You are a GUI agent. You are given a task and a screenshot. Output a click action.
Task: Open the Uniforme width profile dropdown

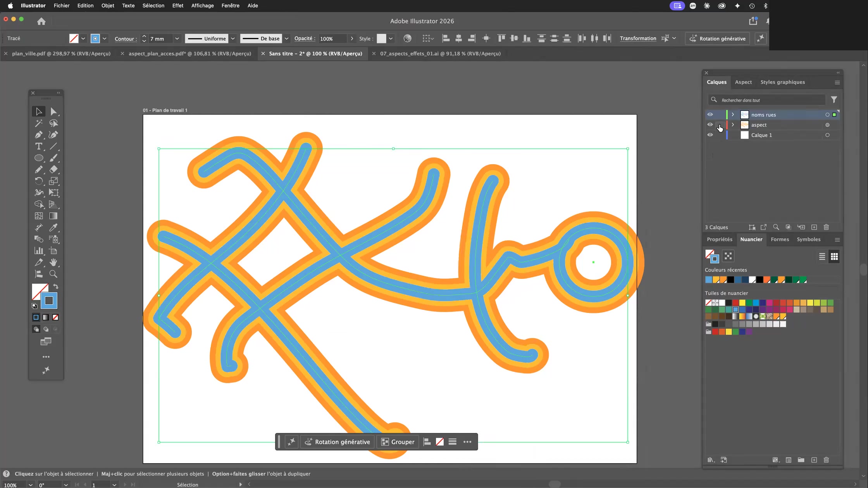tap(233, 38)
